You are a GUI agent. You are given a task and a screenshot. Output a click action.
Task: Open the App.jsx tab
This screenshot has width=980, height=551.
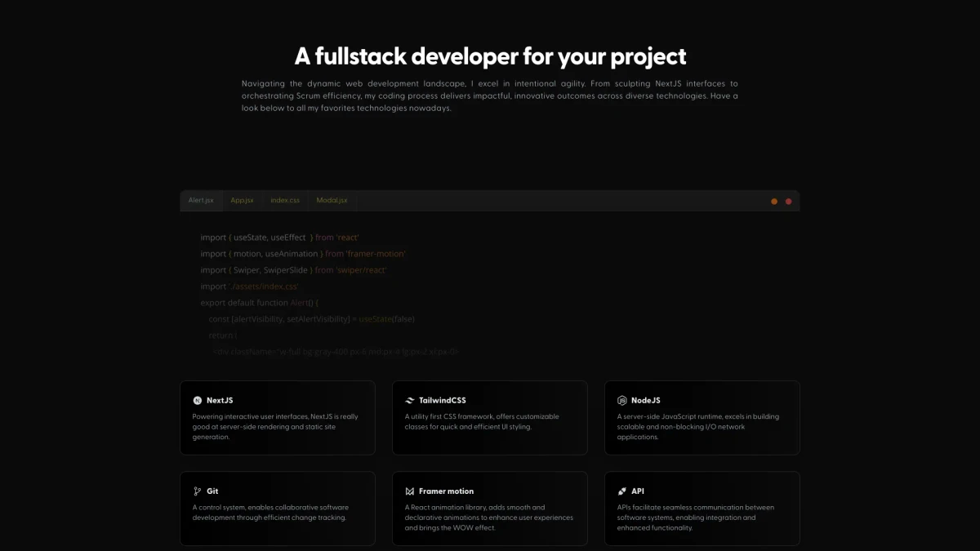242,200
